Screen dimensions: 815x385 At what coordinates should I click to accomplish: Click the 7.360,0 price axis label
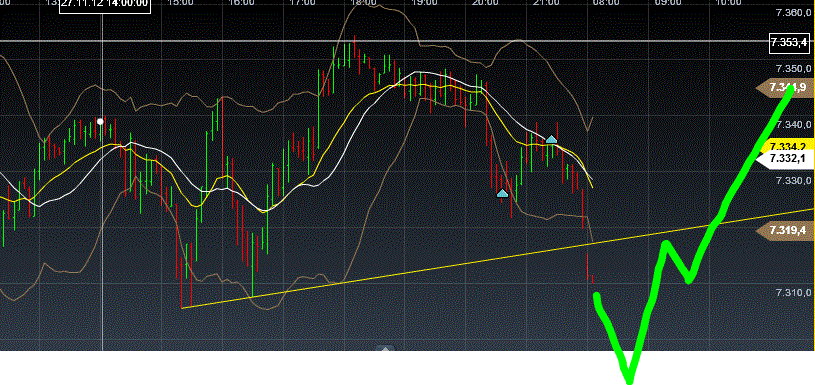pos(794,12)
